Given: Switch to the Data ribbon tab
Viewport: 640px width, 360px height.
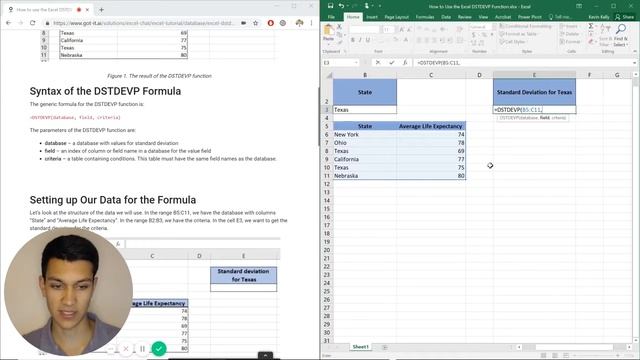Looking at the screenshot, I should (446, 17).
